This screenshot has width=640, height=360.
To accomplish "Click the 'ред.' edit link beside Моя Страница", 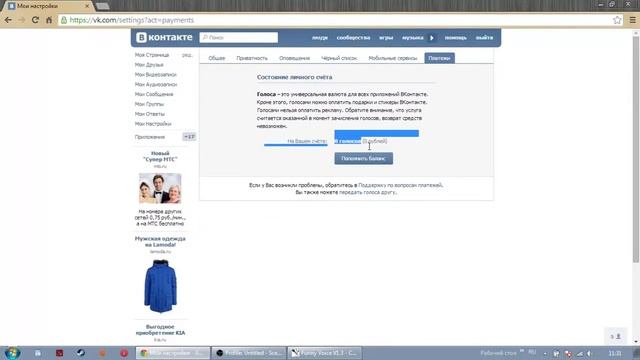I will [187, 55].
